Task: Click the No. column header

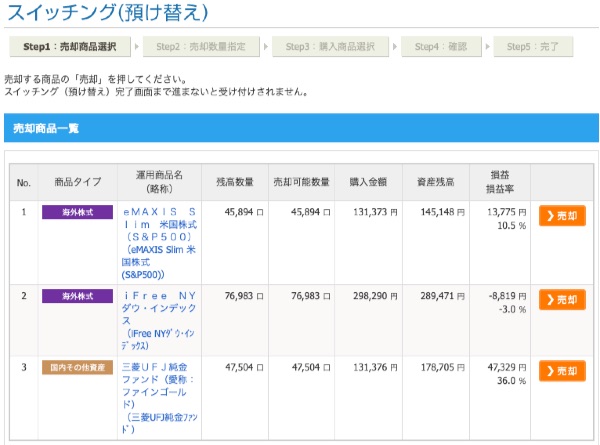Action: coord(24,183)
